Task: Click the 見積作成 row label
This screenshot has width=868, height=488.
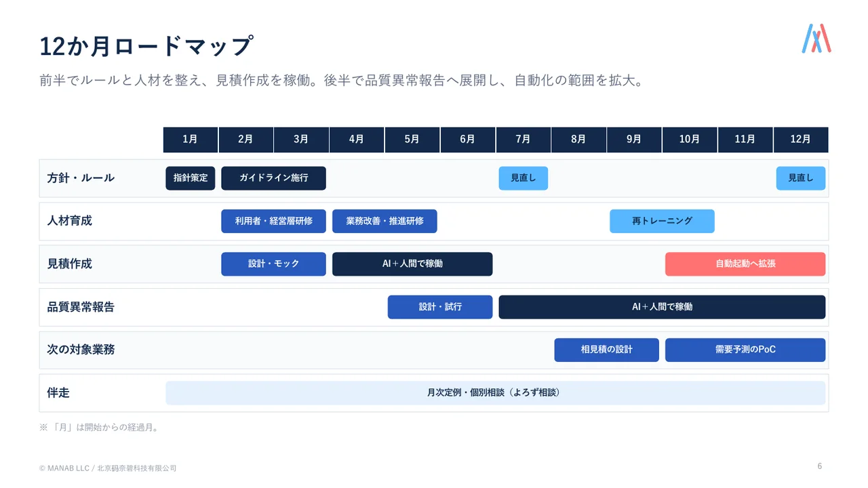Action: coord(69,264)
